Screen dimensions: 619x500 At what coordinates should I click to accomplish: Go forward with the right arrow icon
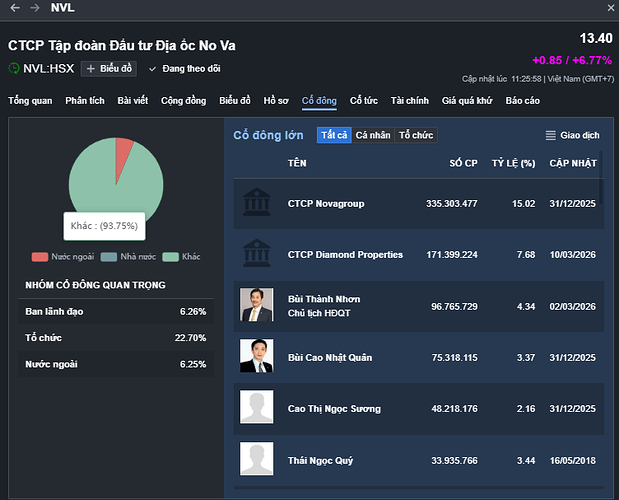[35, 8]
